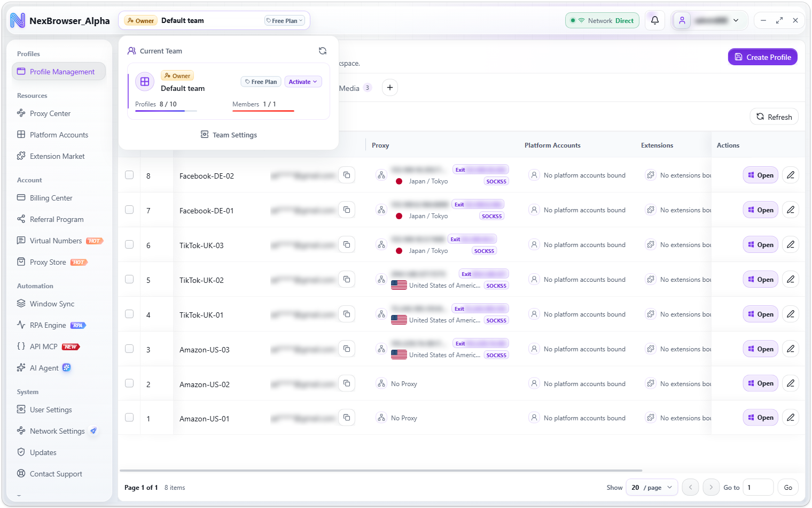Edit the Facebook-DE-02 profile
Screen dimensions: 812x508
[x=791, y=175]
